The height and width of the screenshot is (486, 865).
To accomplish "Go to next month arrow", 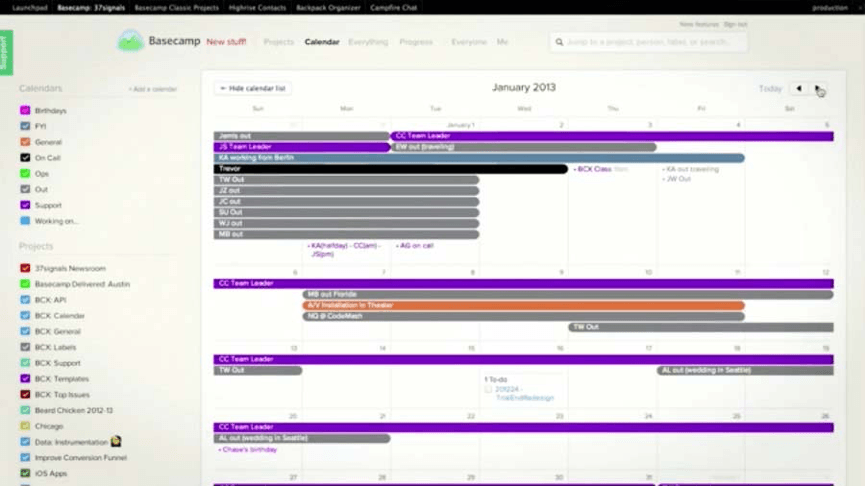I will (818, 88).
